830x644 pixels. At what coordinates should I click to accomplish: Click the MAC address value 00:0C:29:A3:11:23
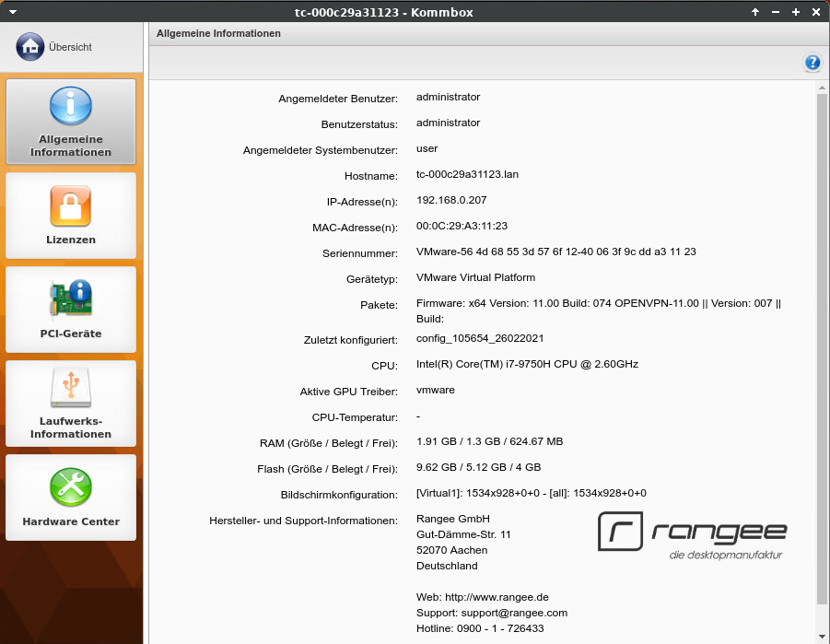point(462,226)
